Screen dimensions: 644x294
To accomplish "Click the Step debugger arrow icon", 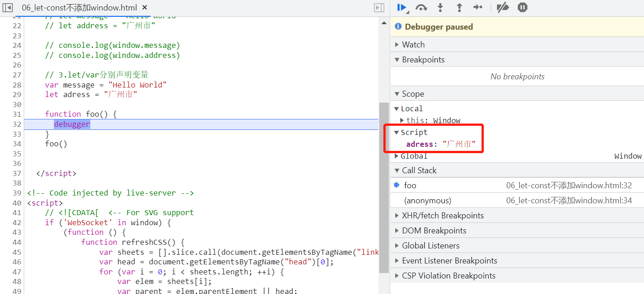I will pyautogui.click(x=478, y=7).
